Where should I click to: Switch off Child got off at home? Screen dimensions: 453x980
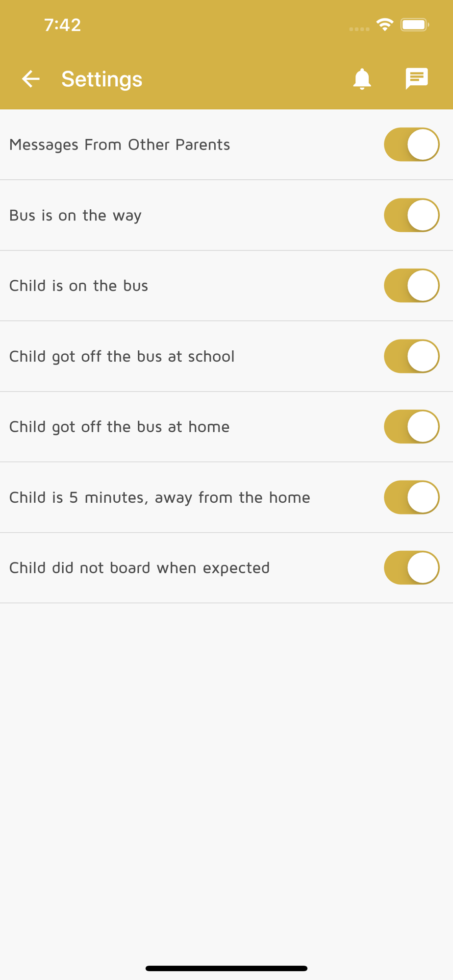(x=412, y=427)
